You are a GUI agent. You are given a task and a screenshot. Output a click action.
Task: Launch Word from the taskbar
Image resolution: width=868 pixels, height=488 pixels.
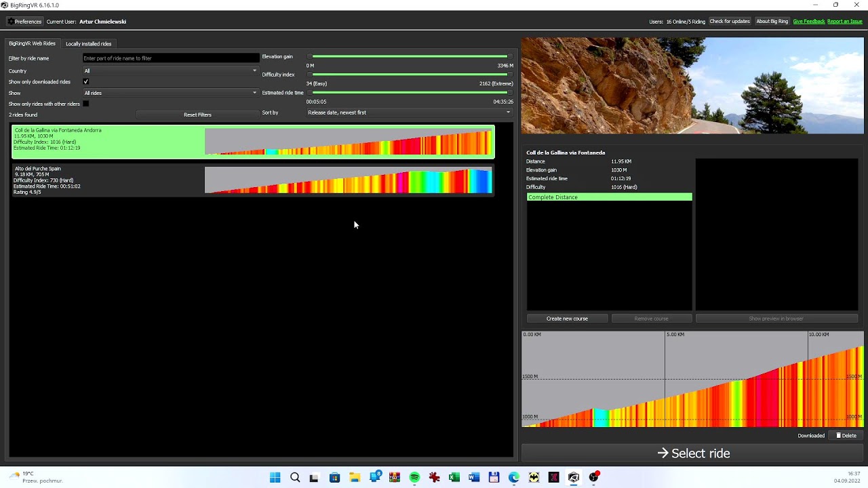(x=474, y=478)
